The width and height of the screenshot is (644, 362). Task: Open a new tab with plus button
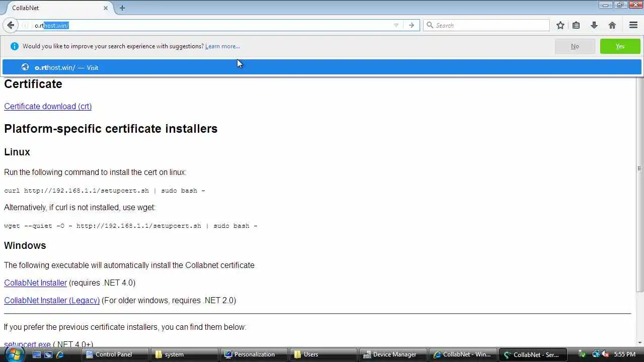click(x=122, y=8)
